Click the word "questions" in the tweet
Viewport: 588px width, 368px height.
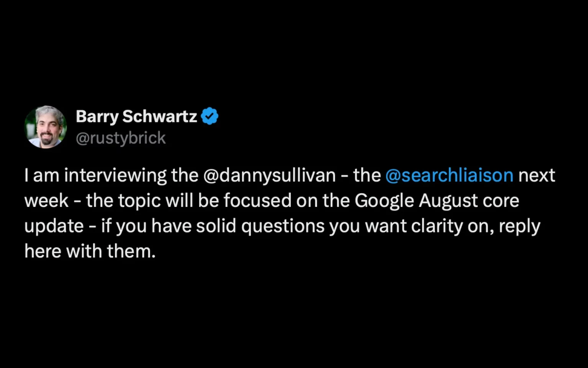pos(283,226)
